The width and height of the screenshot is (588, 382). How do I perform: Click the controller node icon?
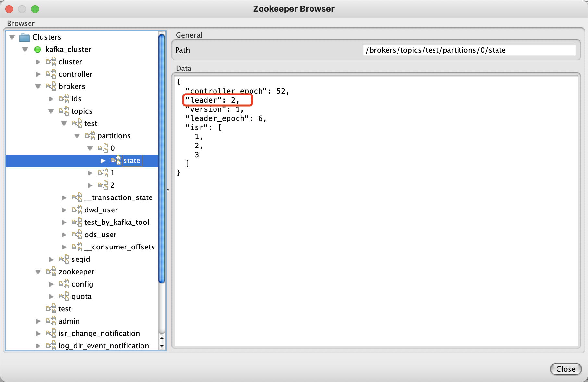point(51,74)
